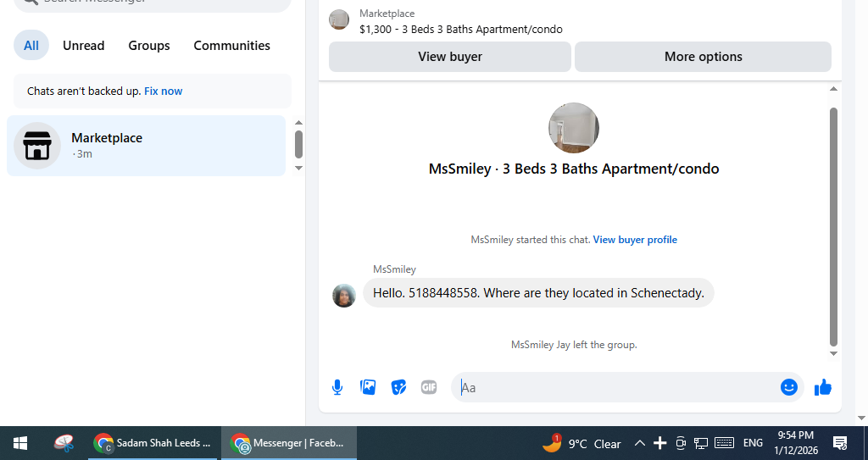Open the GIF picker icon
This screenshot has width=868, height=460.
tap(429, 387)
